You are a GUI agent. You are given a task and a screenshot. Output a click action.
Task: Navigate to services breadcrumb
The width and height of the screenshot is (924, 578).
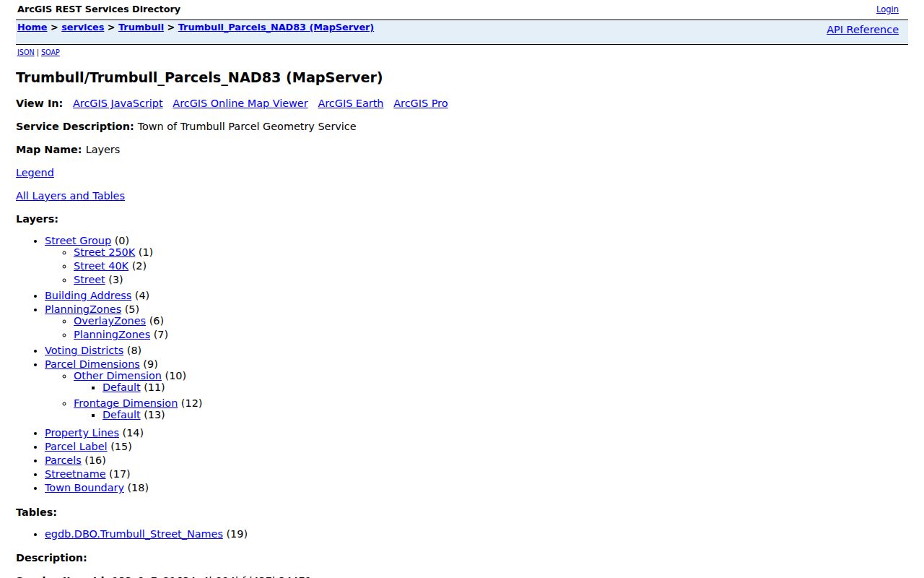(83, 27)
